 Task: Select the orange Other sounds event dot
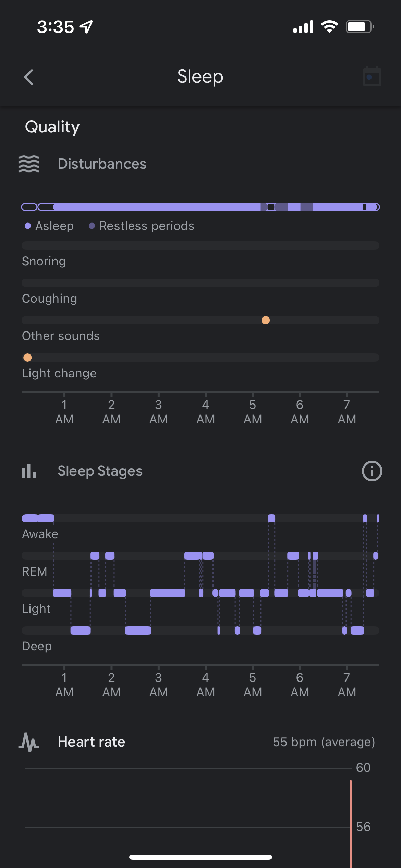pos(266,320)
